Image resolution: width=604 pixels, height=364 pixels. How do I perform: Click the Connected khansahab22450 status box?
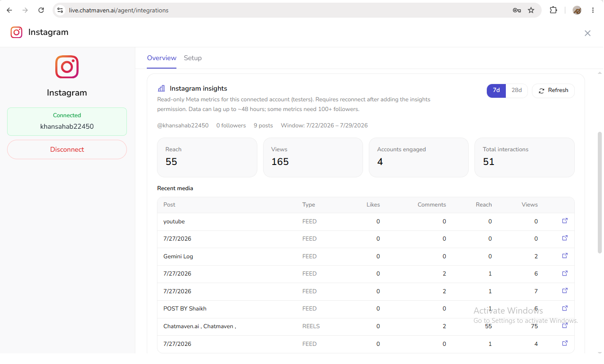point(67,122)
